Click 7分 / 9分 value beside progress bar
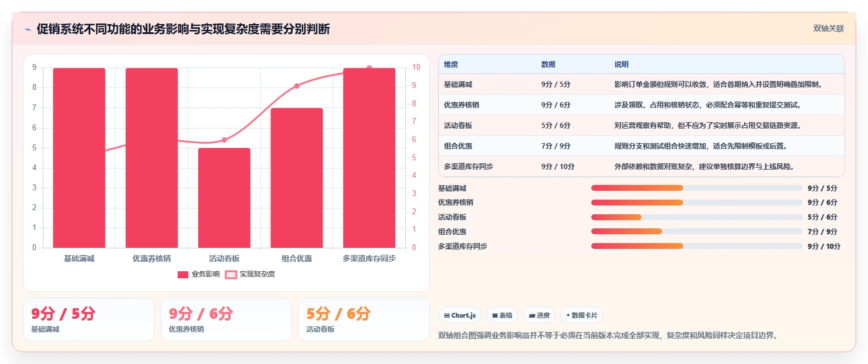 [x=822, y=231]
